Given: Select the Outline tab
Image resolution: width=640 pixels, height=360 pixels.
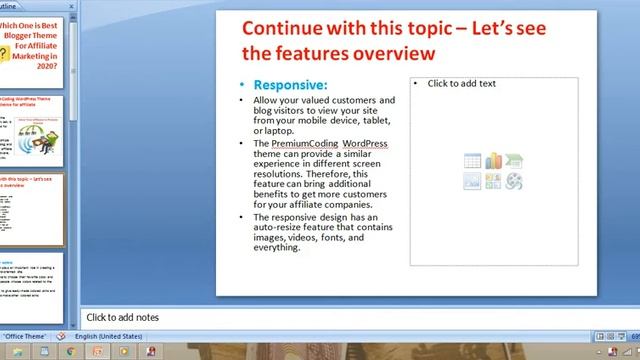Looking at the screenshot, I should click(x=8, y=6).
